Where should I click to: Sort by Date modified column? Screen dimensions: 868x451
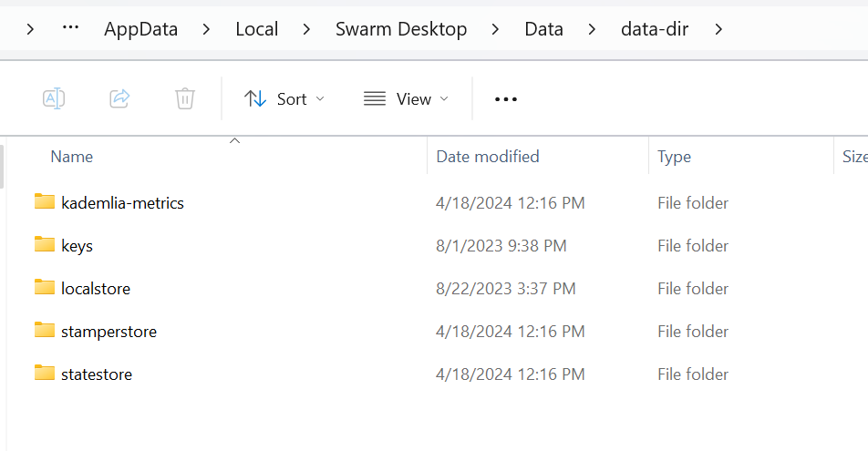point(488,157)
